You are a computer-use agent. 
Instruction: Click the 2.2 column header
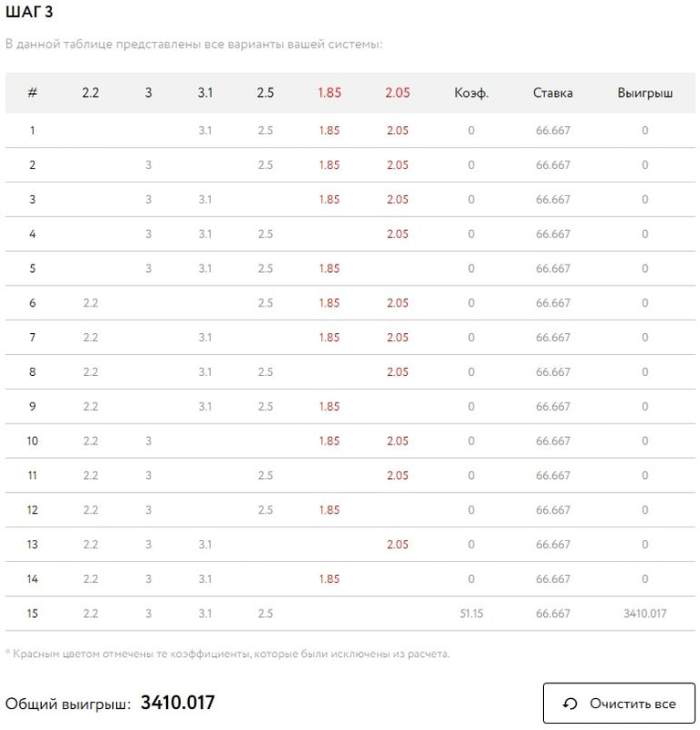(x=90, y=93)
